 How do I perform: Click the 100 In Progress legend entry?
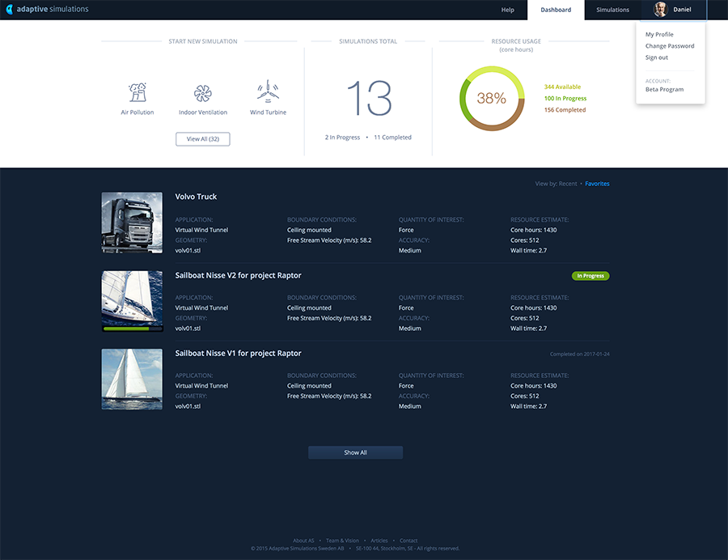pyautogui.click(x=565, y=99)
